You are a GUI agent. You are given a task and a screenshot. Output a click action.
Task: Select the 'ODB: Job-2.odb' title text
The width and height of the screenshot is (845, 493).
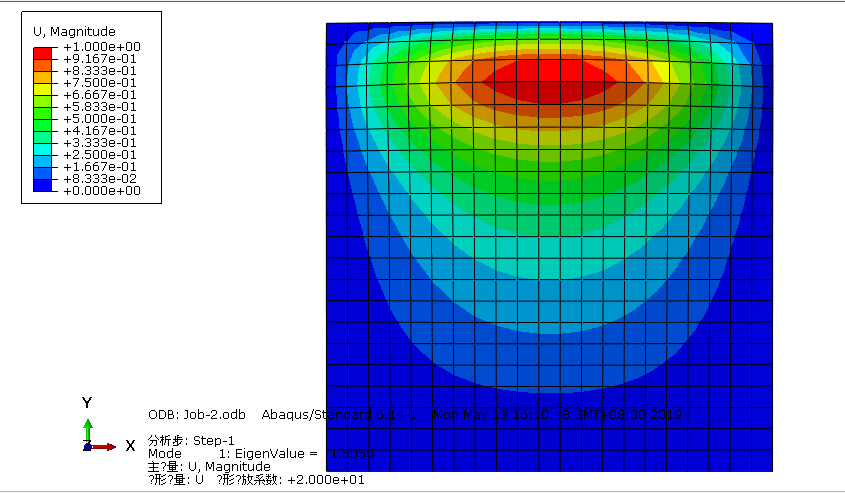point(197,415)
